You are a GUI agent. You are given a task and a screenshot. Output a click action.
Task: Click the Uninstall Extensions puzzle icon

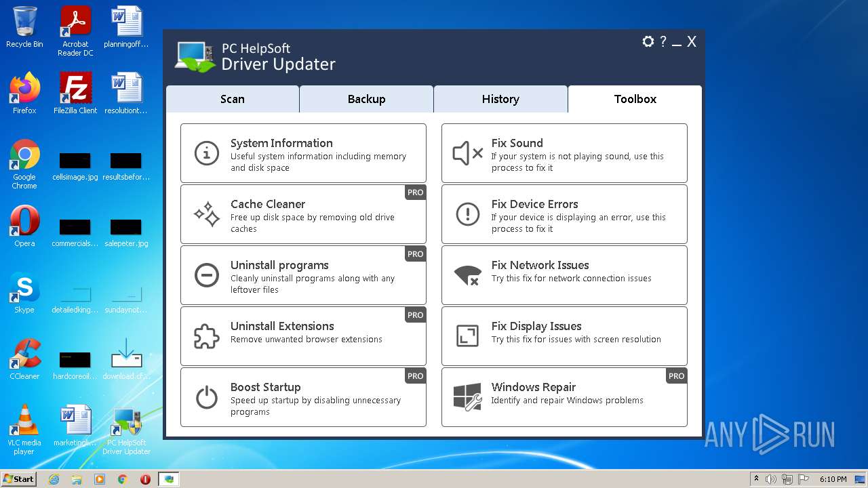[207, 336]
